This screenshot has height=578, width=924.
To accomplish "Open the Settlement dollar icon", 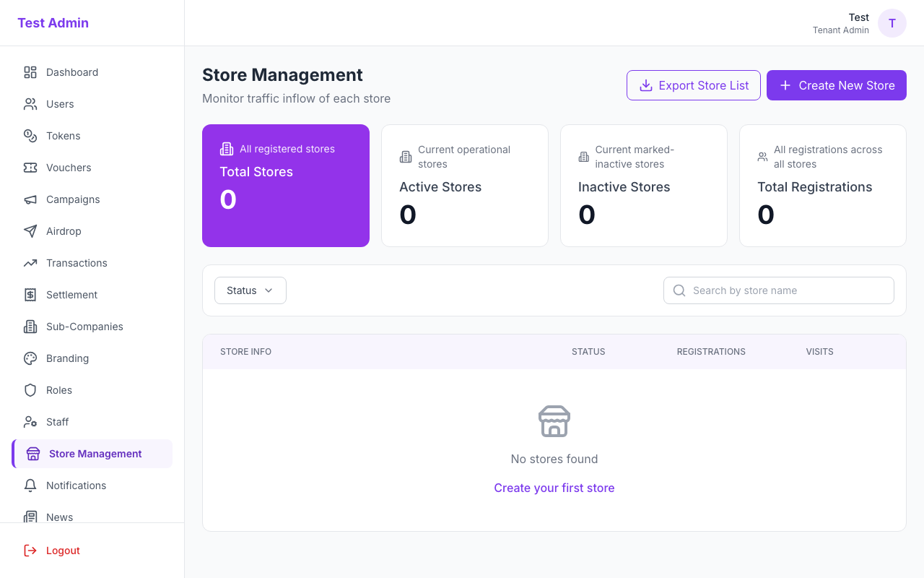I will point(30,295).
